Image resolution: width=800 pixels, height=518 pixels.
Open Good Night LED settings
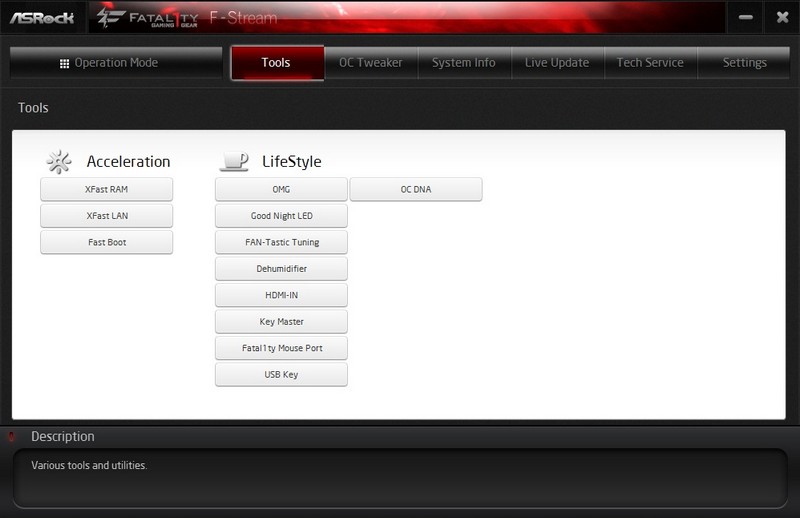point(281,216)
